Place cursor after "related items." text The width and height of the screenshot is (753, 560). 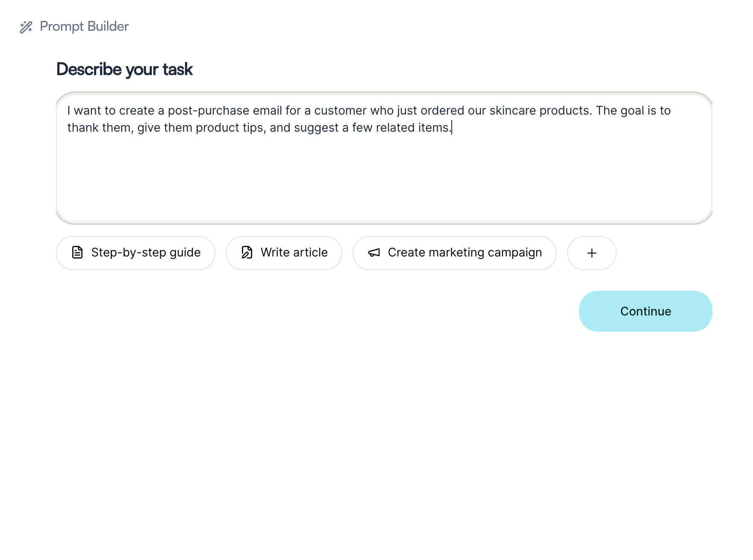coord(452,128)
